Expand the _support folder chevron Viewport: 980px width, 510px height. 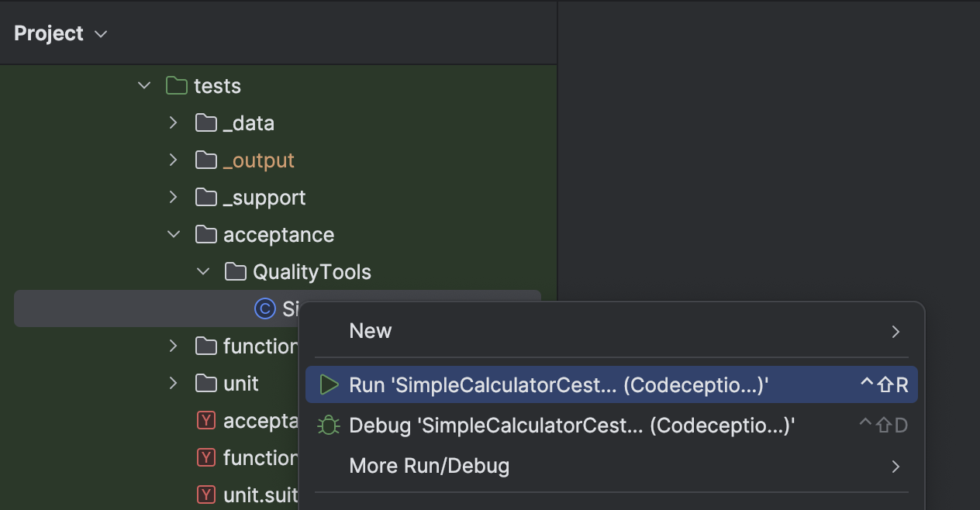tap(174, 198)
